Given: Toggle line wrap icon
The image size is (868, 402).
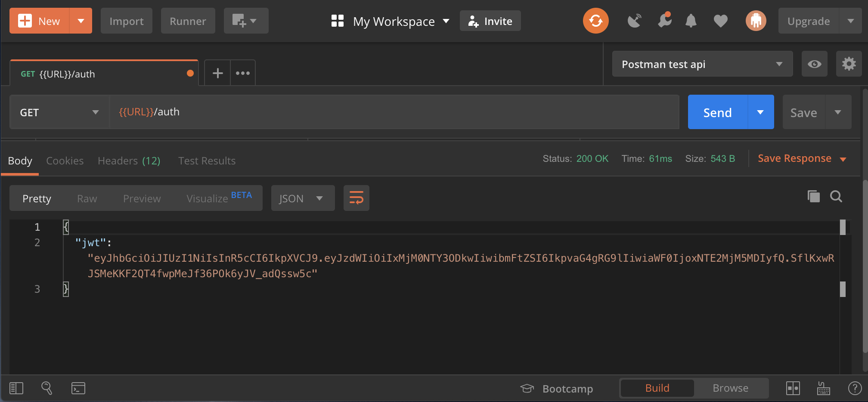Looking at the screenshot, I should [356, 198].
